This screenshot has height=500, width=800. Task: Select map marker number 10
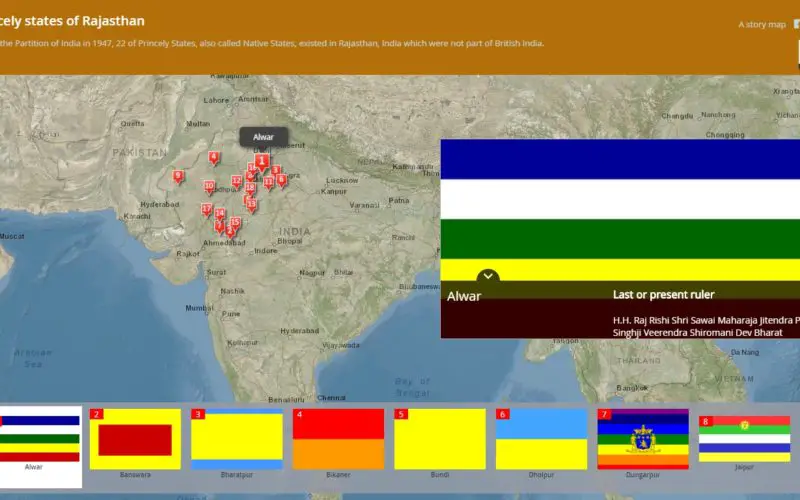[x=209, y=187]
